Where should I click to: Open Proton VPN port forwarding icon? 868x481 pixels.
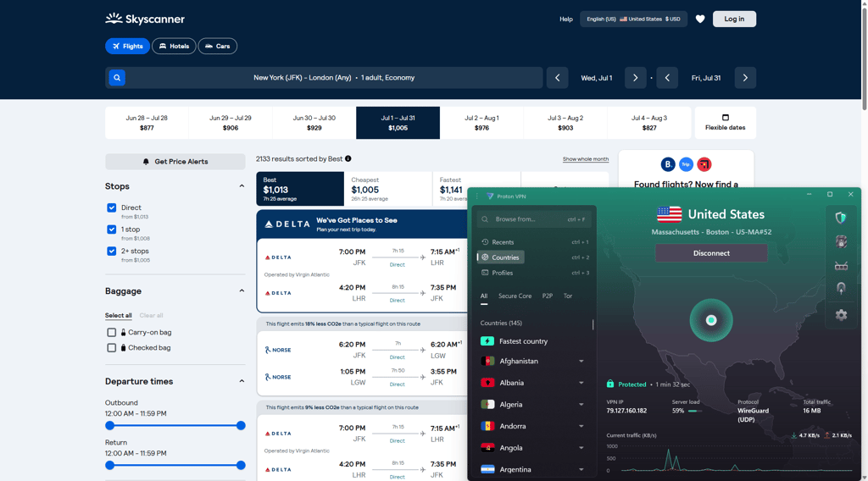(x=841, y=266)
